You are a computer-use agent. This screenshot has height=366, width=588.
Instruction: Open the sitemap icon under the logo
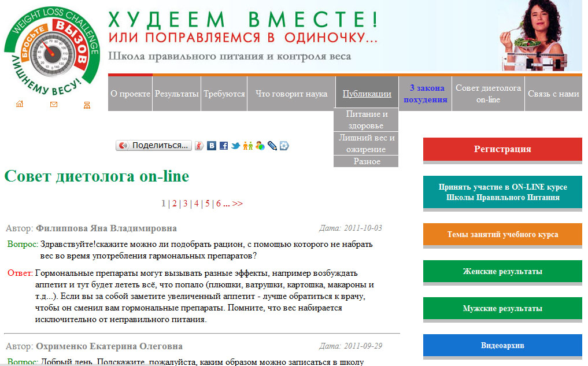point(87,105)
